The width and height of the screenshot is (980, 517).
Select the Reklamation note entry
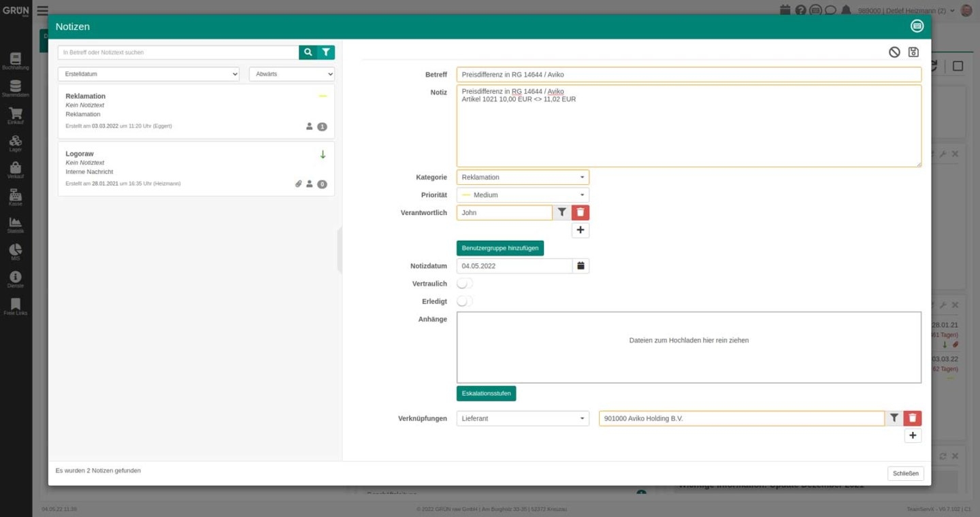(x=196, y=112)
